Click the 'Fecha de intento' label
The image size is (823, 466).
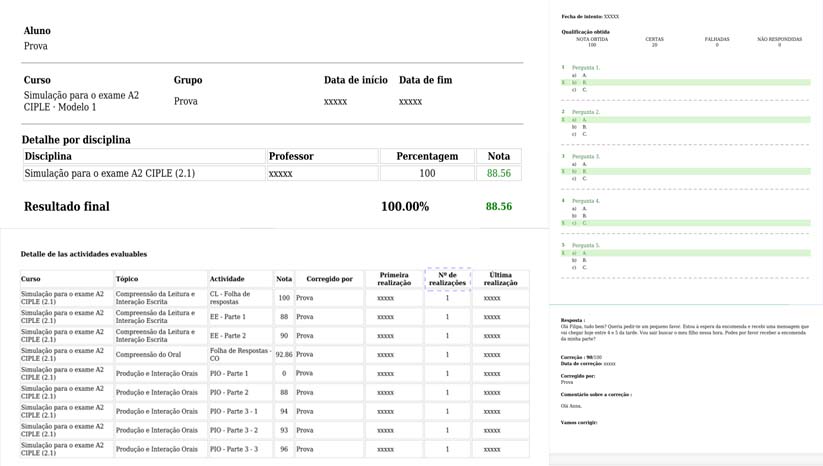click(582, 17)
